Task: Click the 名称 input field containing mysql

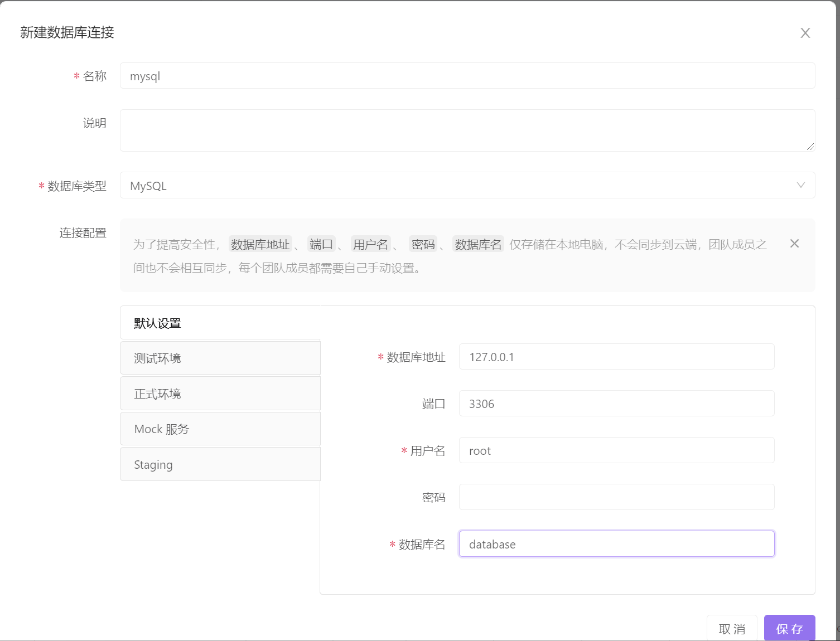Action: click(x=467, y=76)
